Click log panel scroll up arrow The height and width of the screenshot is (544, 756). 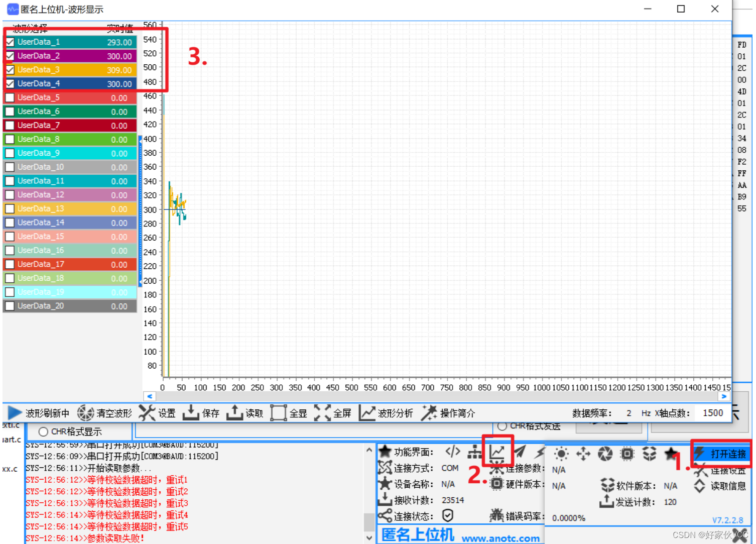tap(369, 450)
